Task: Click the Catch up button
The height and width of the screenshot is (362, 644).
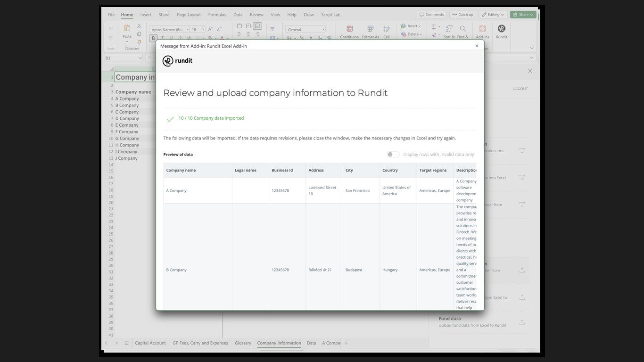Action: 462,15
